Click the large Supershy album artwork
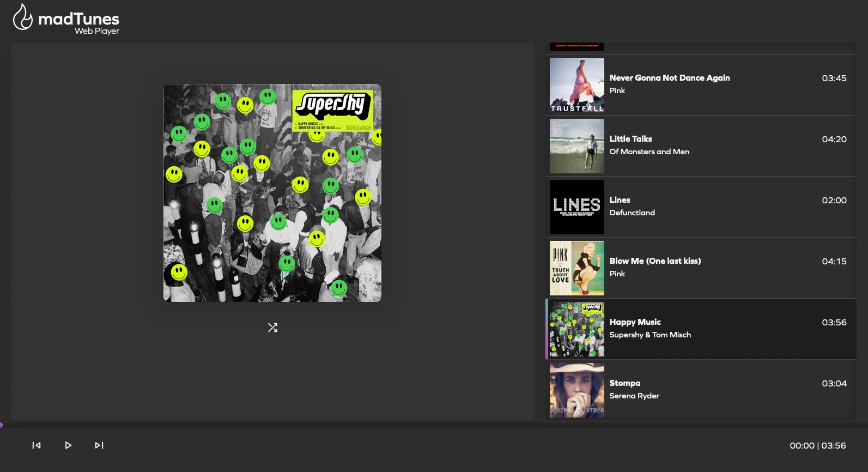Viewport: 868px width, 472px height. tap(272, 193)
